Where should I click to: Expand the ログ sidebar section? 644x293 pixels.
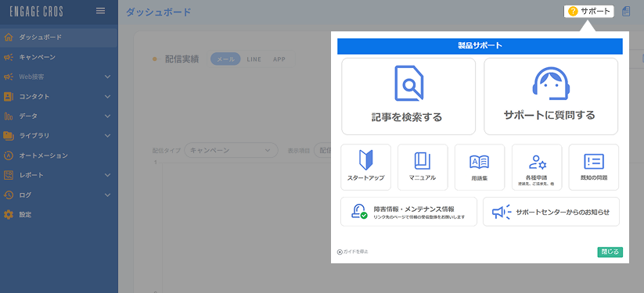pos(108,195)
